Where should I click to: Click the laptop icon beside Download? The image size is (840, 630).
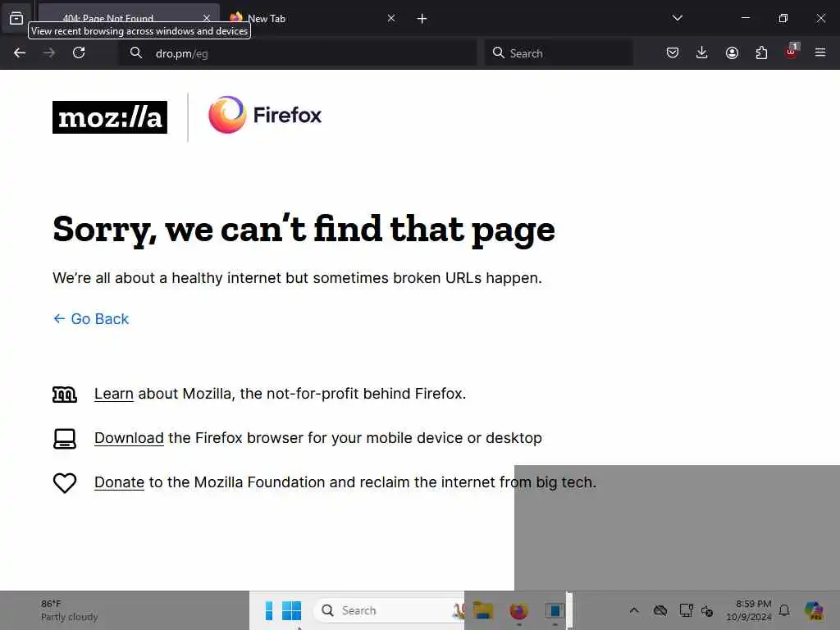(65, 439)
